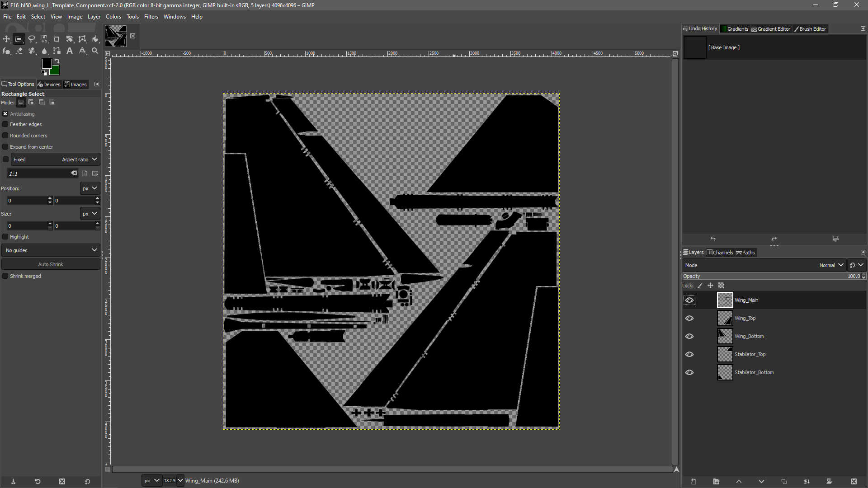Toggle the Rounded corners option

tap(5, 136)
